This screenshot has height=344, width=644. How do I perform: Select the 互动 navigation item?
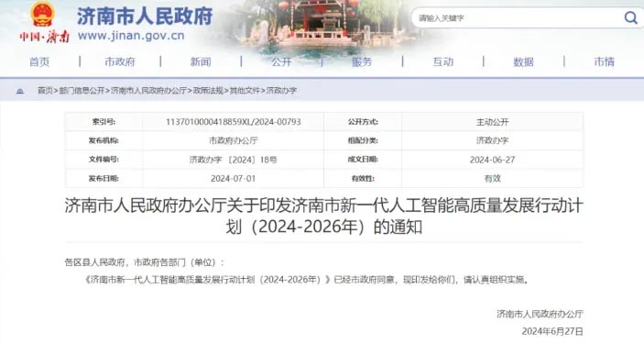click(442, 61)
